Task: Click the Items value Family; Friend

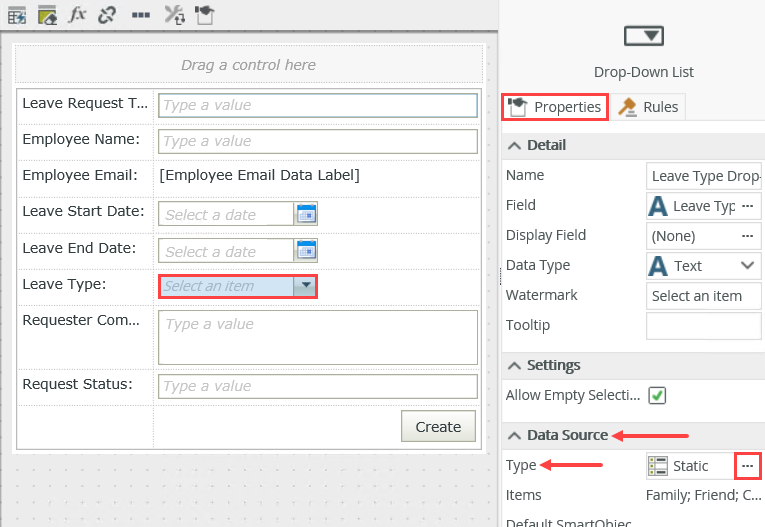Action: click(x=704, y=495)
